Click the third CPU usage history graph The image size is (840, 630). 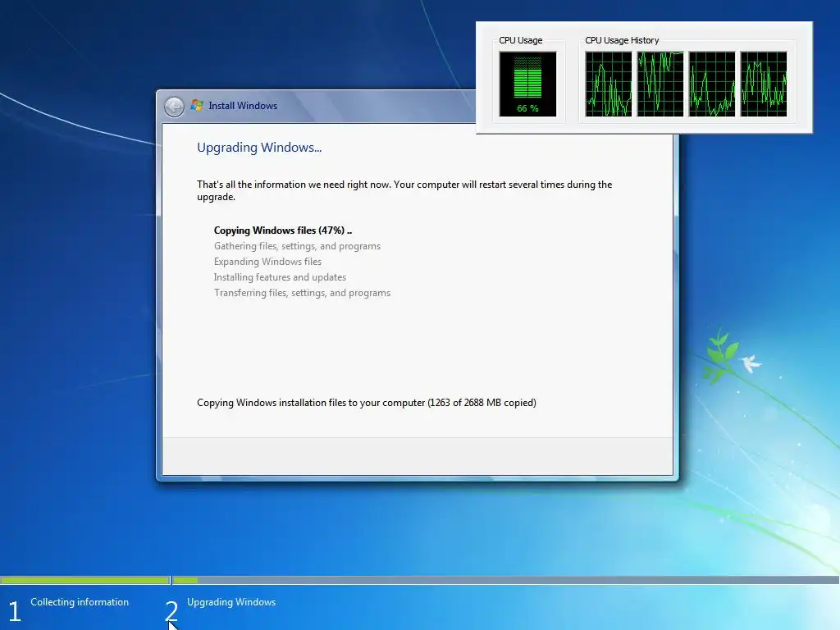coord(712,84)
